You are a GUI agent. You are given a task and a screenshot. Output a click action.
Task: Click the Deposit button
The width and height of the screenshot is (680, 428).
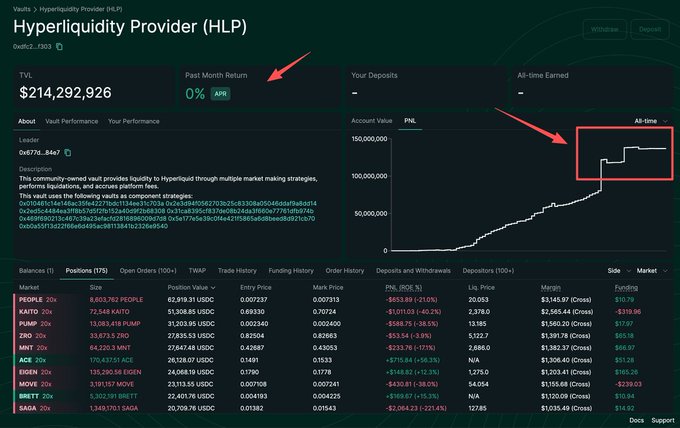point(650,29)
